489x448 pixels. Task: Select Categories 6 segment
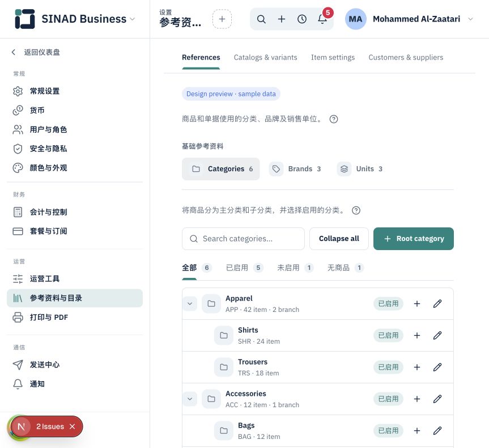(221, 169)
